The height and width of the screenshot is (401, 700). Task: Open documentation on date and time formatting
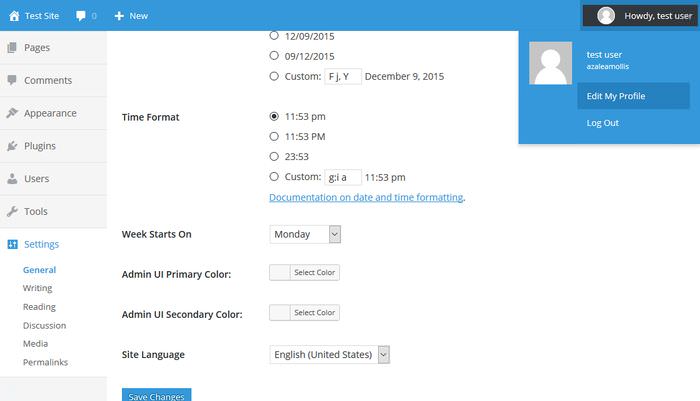[366, 197]
